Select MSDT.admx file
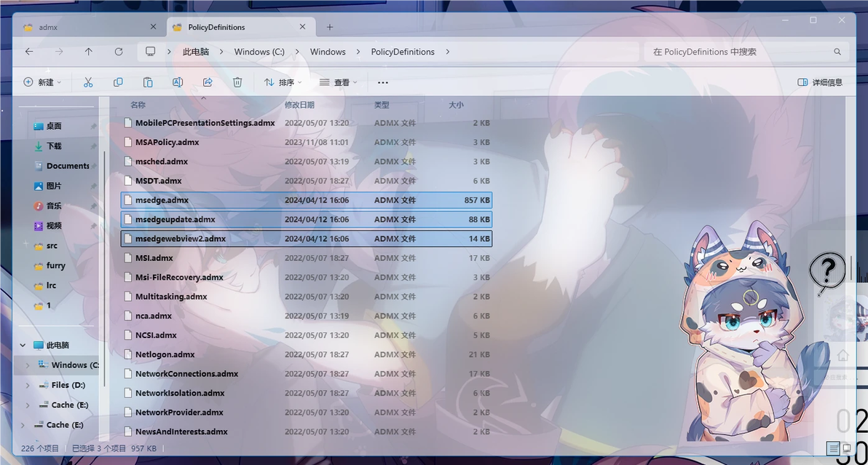 pyautogui.click(x=307, y=181)
